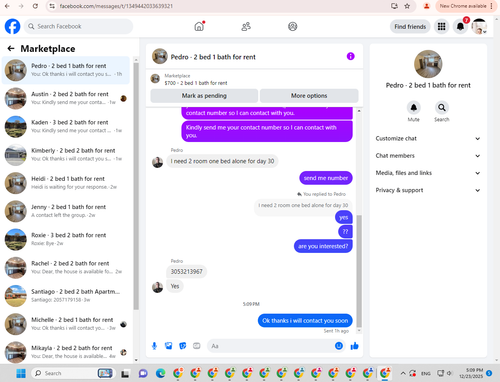Open the Notifications bell icon

pos(460,26)
